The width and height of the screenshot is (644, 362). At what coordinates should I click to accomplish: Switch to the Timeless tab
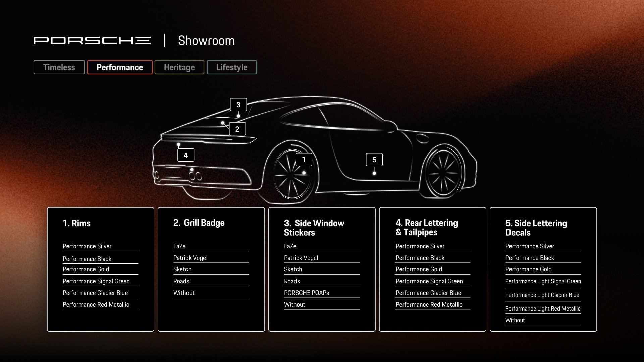[x=59, y=67]
